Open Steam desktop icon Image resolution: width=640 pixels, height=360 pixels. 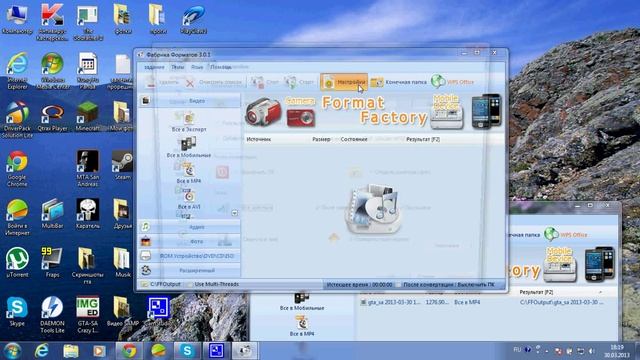point(122,166)
